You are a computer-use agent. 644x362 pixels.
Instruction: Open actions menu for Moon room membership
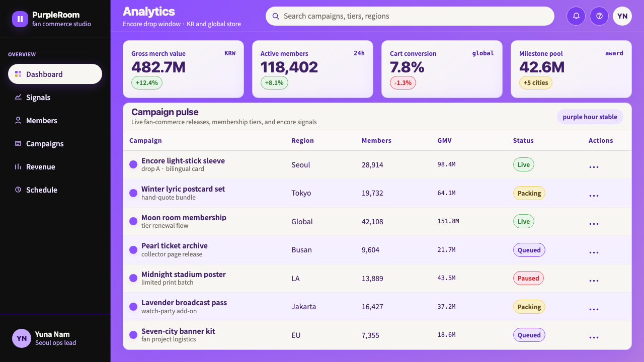[x=594, y=224]
